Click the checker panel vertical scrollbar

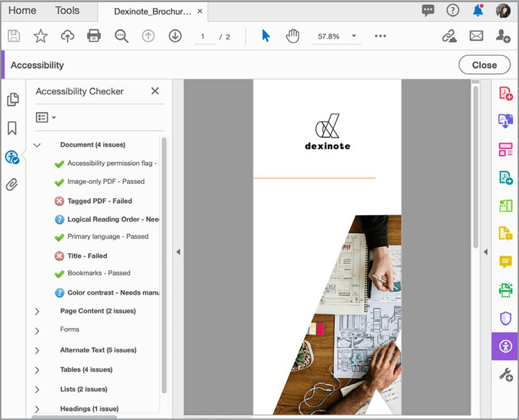164,265
